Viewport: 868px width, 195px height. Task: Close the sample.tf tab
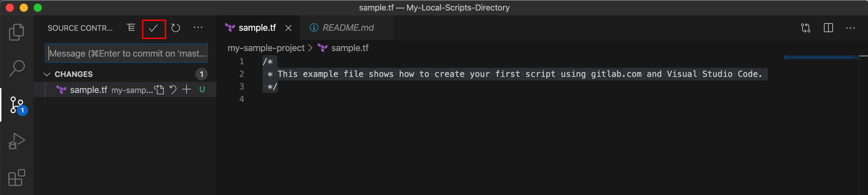pos(288,28)
